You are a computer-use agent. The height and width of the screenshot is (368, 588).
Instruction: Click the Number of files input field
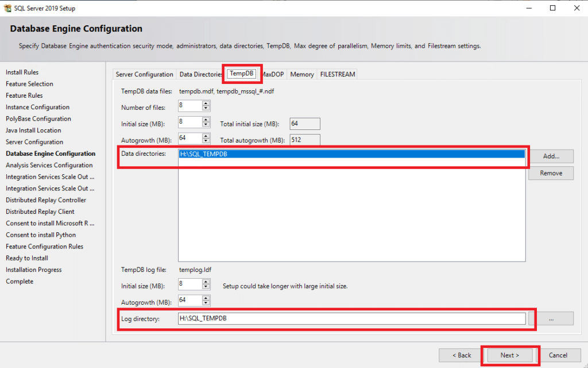[190, 106]
